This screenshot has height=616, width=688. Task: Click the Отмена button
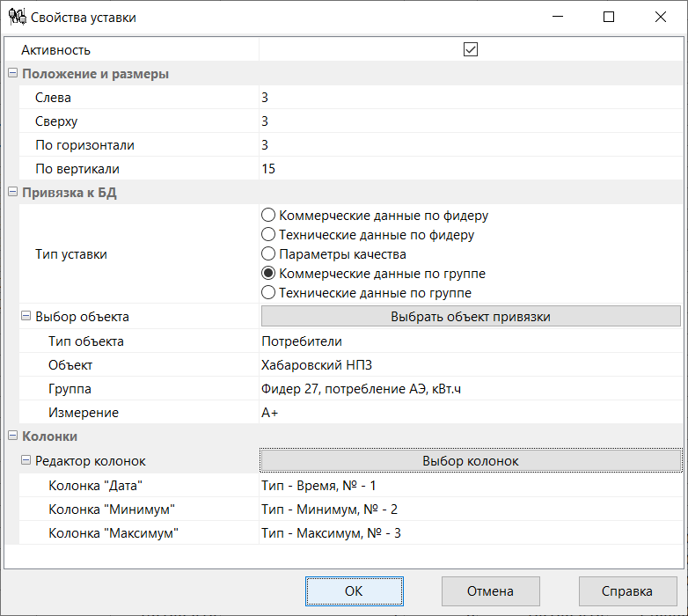point(490,591)
